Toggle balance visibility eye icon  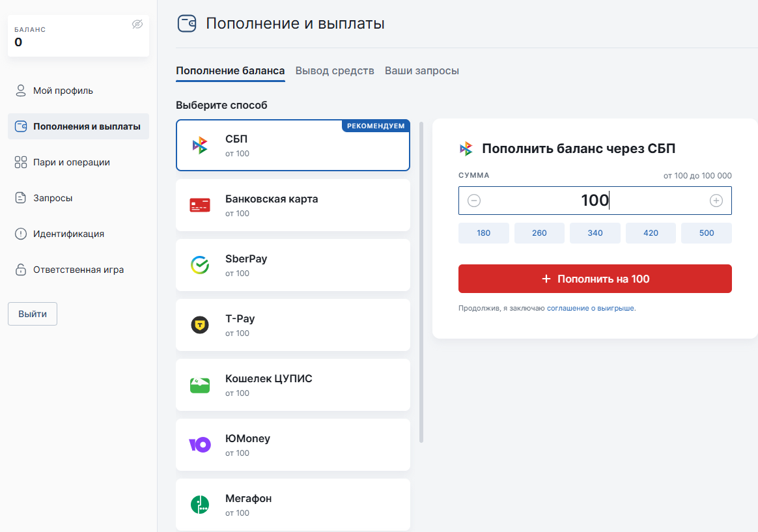click(x=137, y=24)
